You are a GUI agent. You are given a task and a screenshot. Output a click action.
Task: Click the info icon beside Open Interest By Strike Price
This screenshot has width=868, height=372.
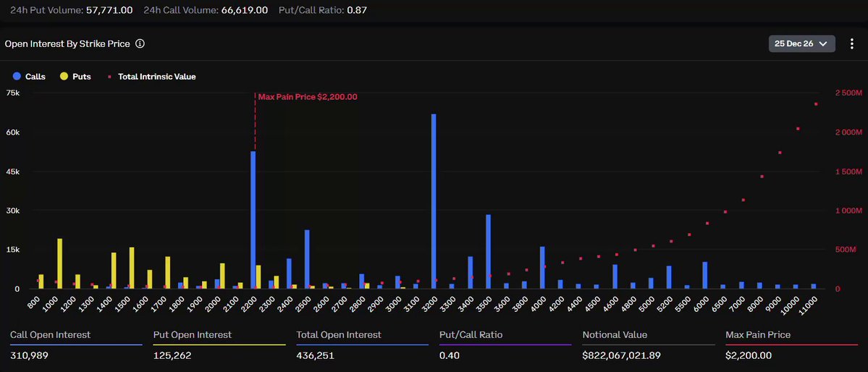click(x=140, y=43)
